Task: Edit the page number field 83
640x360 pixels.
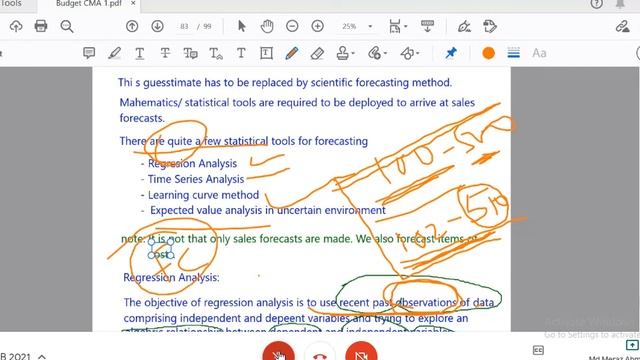Action: click(x=184, y=27)
